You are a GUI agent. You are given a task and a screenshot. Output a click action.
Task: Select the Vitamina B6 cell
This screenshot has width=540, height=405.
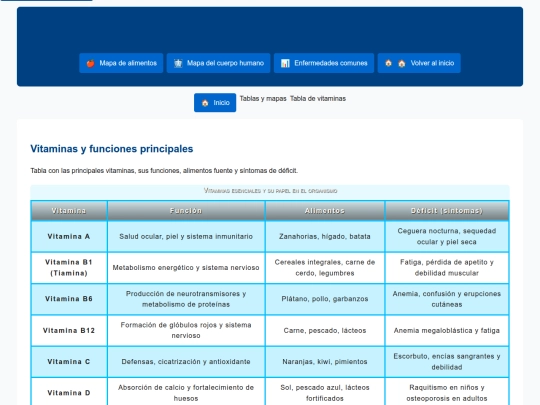pyautogui.click(x=69, y=299)
